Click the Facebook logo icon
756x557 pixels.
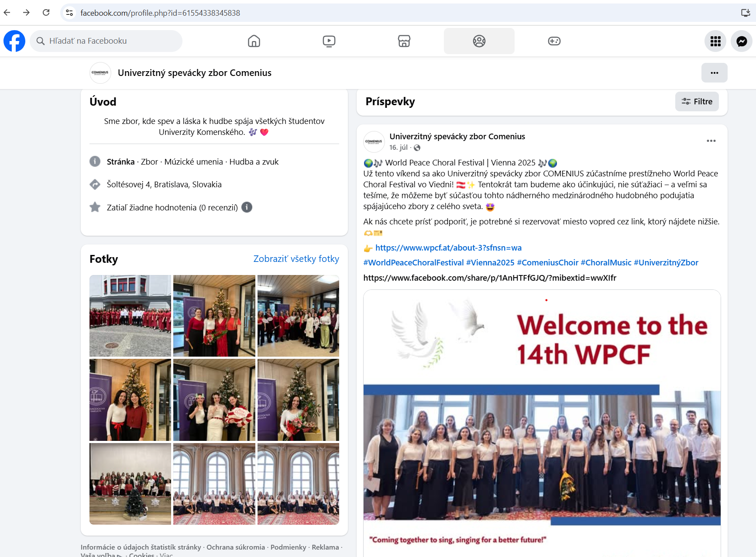(x=14, y=41)
